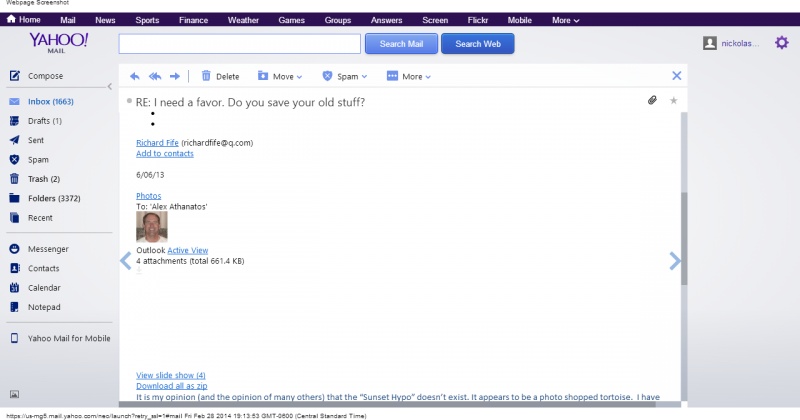Viewport: 800px width, 420px height.
Task: Open the Photos link
Action: point(148,196)
